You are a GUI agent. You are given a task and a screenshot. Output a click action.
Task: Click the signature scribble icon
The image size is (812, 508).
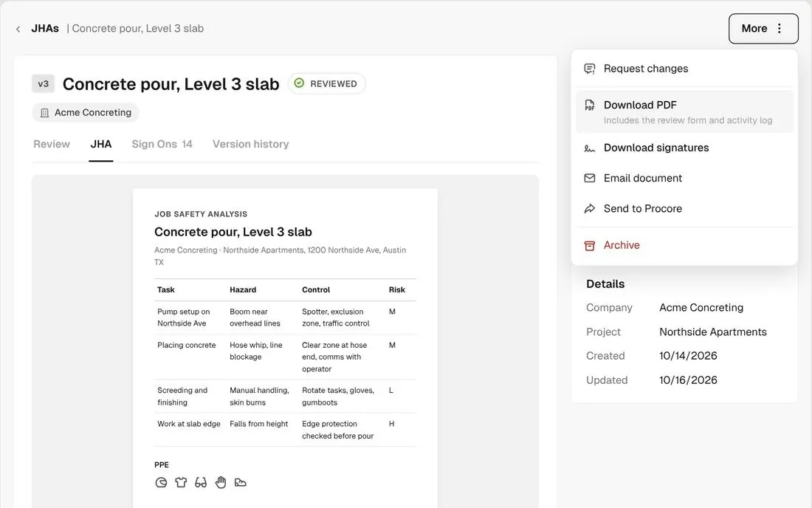coord(589,148)
